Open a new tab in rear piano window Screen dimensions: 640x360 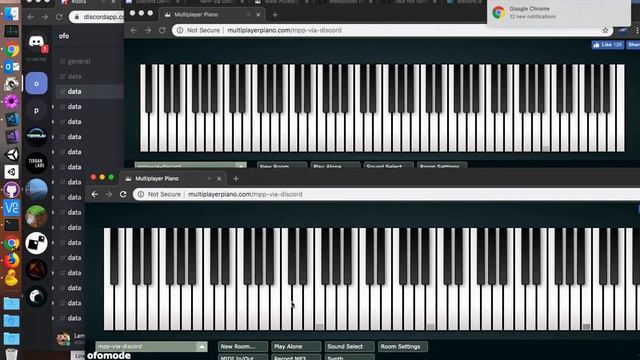click(x=275, y=14)
